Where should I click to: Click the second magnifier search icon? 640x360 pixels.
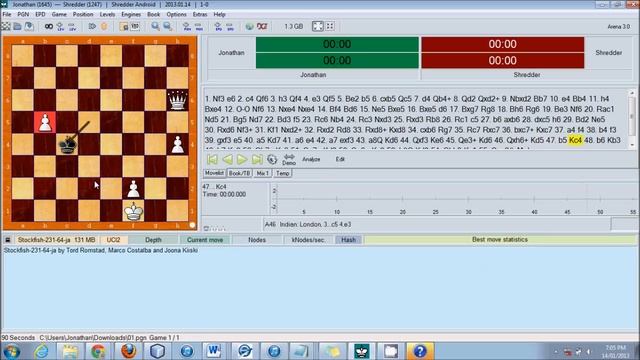coord(167,27)
